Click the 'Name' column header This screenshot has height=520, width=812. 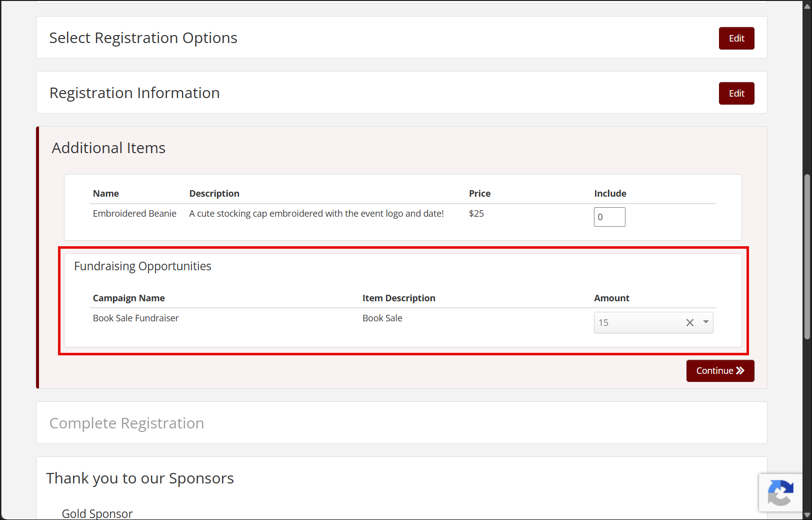pyautogui.click(x=105, y=194)
